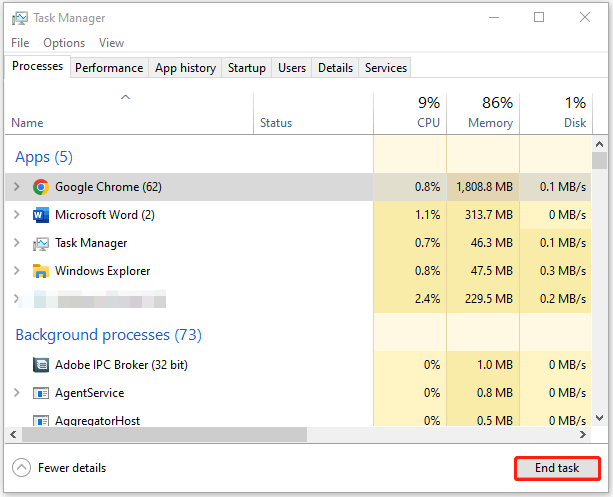
Task: Select the Processes tab
Action: coord(38,66)
